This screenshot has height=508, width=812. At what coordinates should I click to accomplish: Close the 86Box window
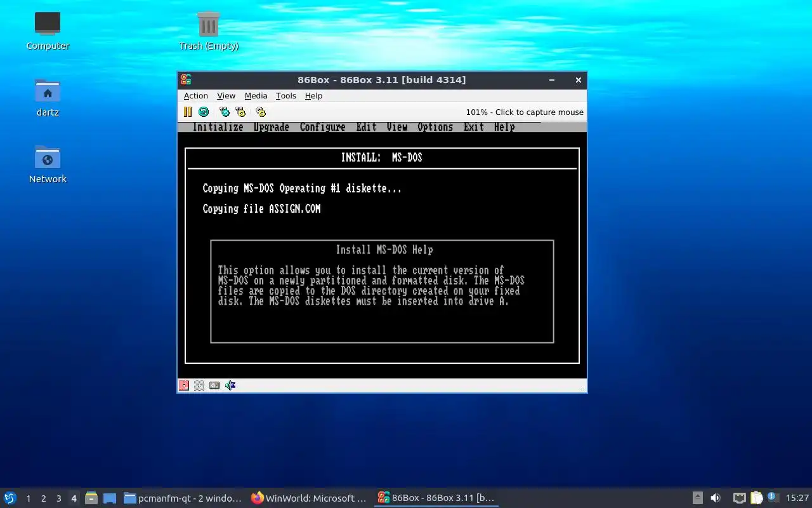(x=578, y=80)
